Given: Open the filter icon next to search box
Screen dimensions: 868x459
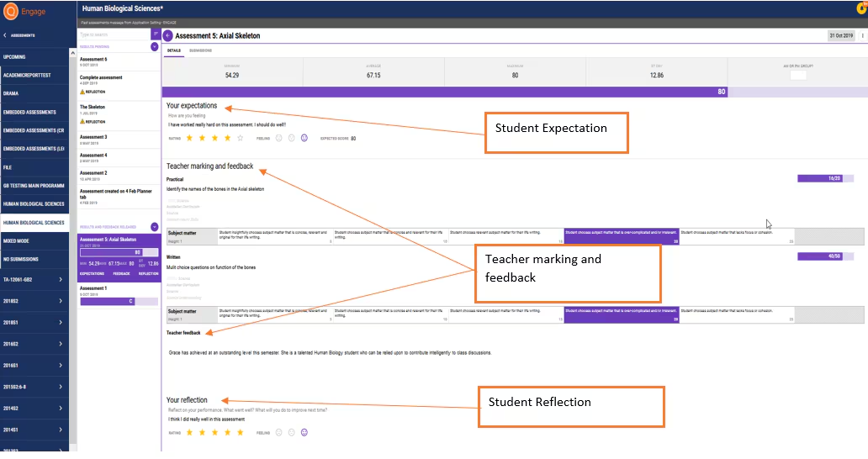Looking at the screenshot, I should click(155, 34).
